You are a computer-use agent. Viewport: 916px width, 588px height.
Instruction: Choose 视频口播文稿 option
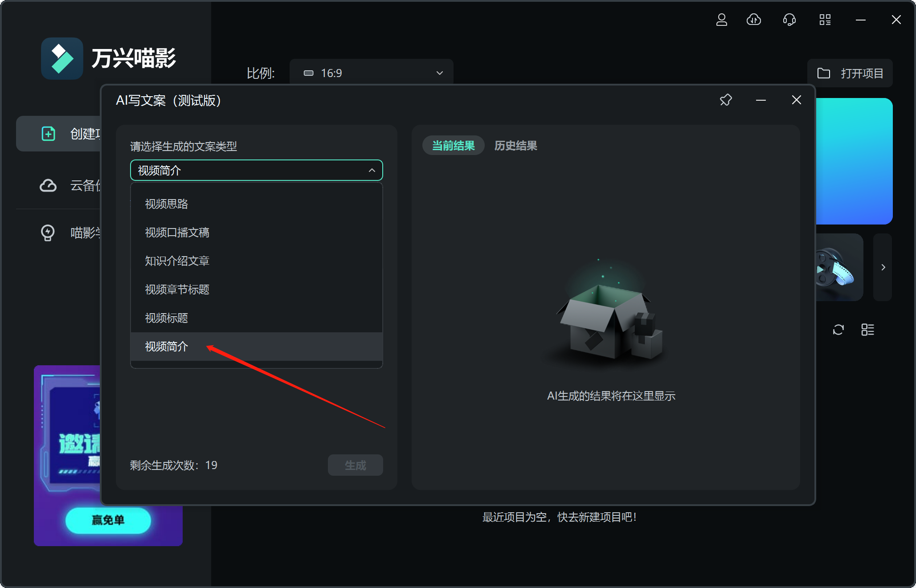click(x=177, y=233)
